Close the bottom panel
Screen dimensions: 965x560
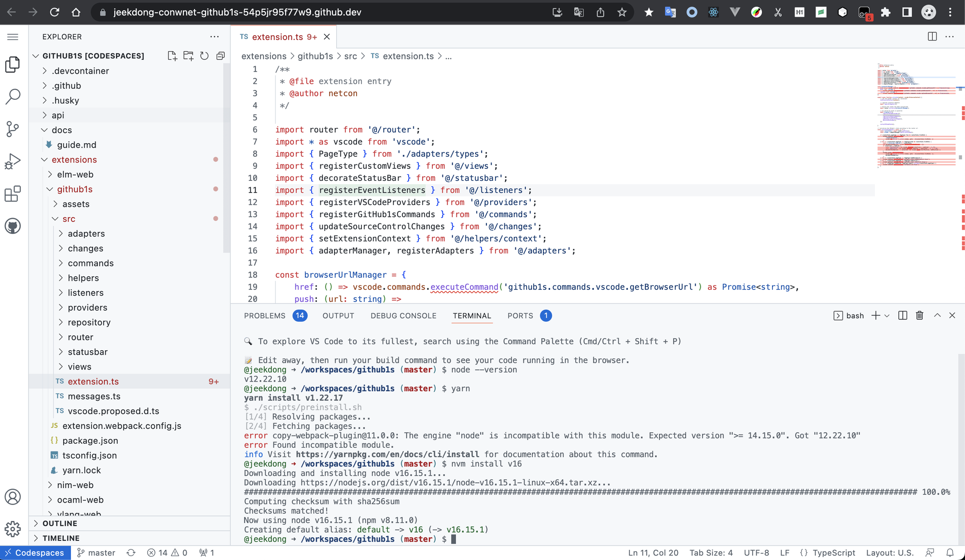tap(952, 315)
